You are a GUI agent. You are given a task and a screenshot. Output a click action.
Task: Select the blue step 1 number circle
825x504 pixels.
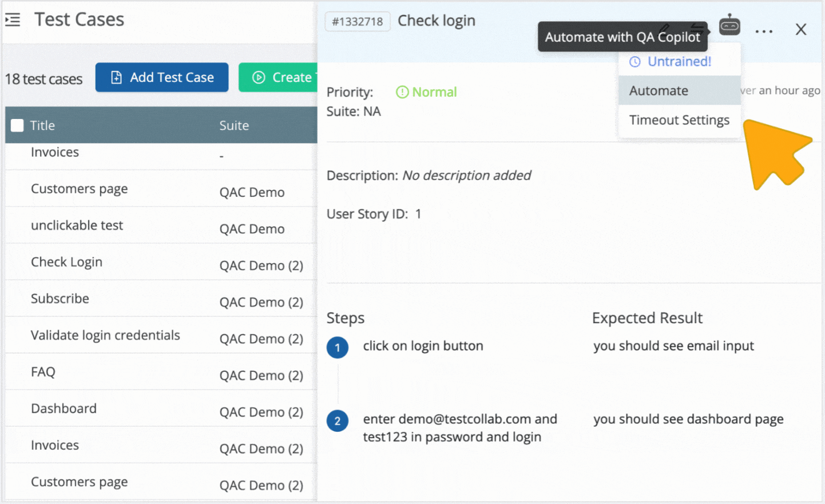[x=337, y=347]
